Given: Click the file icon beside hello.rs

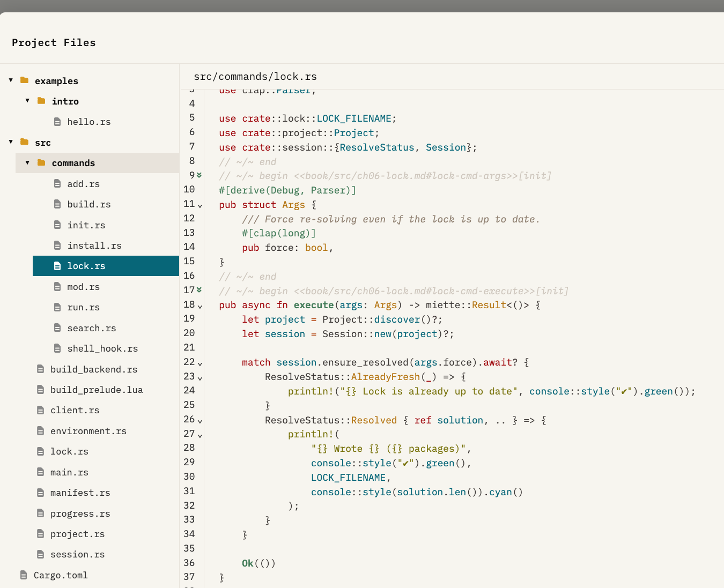Looking at the screenshot, I should [x=57, y=122].
